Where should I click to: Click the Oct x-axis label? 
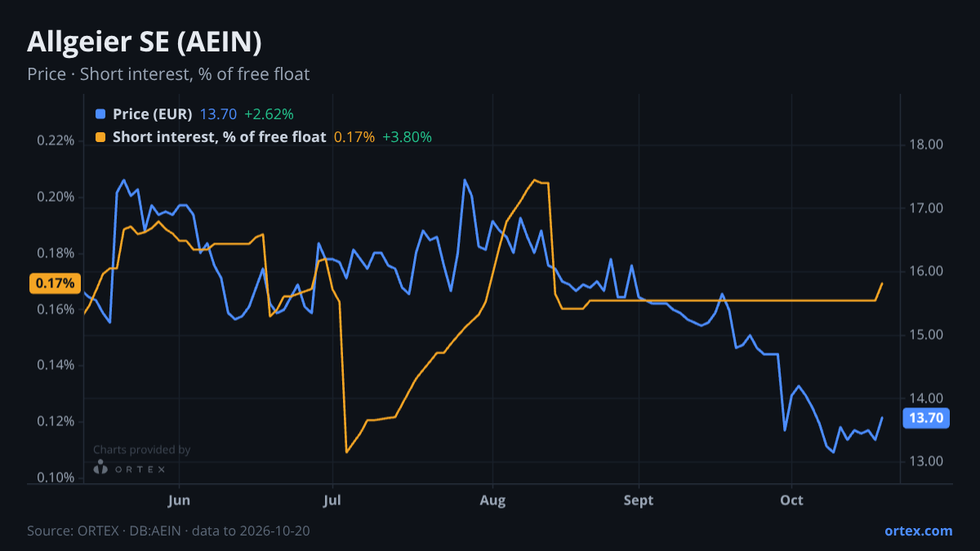pyautogui.click(x=791, y=500)
